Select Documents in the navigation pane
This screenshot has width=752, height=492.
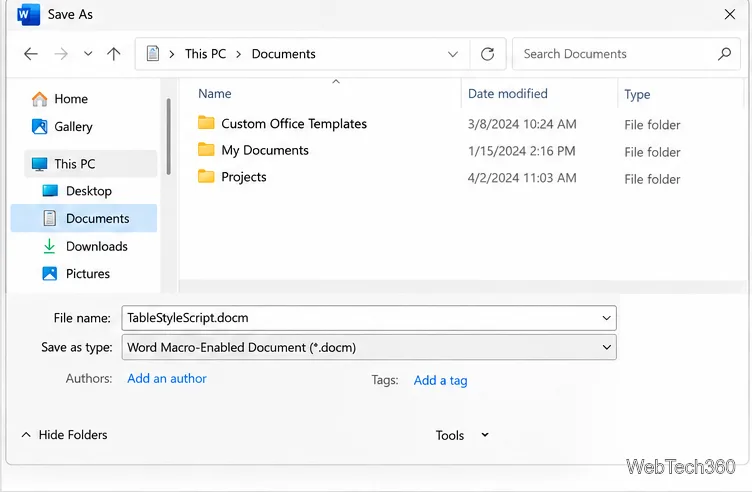[84, 218]
